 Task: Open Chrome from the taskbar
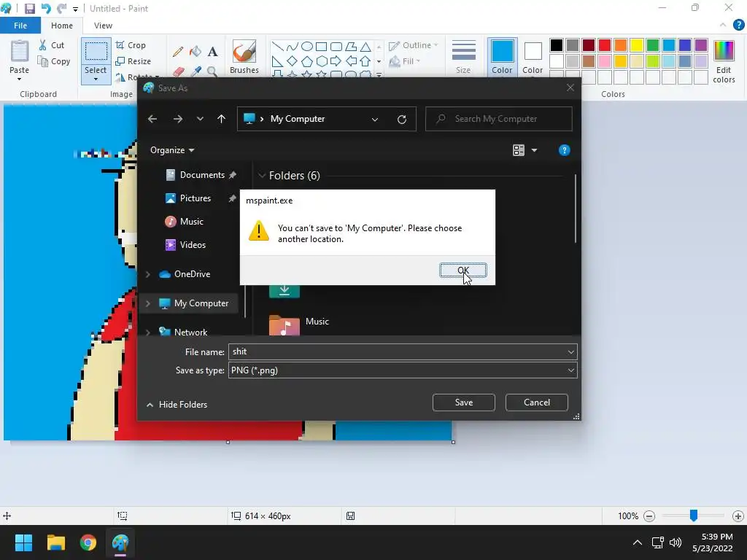tap(88, 542)
